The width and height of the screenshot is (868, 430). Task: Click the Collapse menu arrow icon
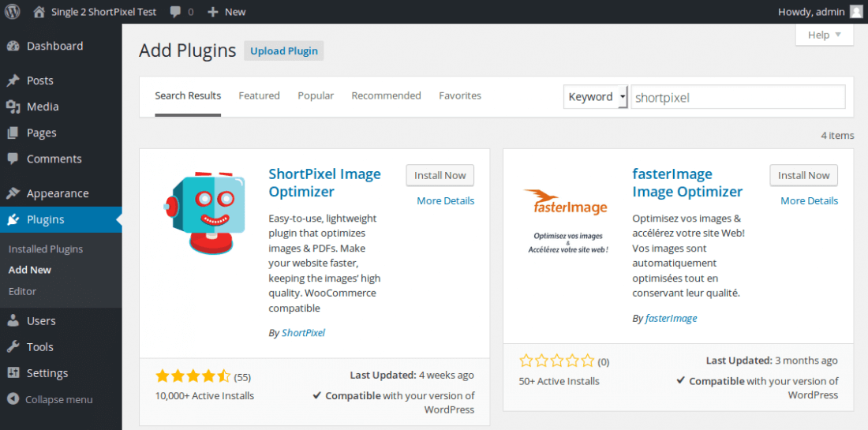pyautogui.click(x=14, y=399)
